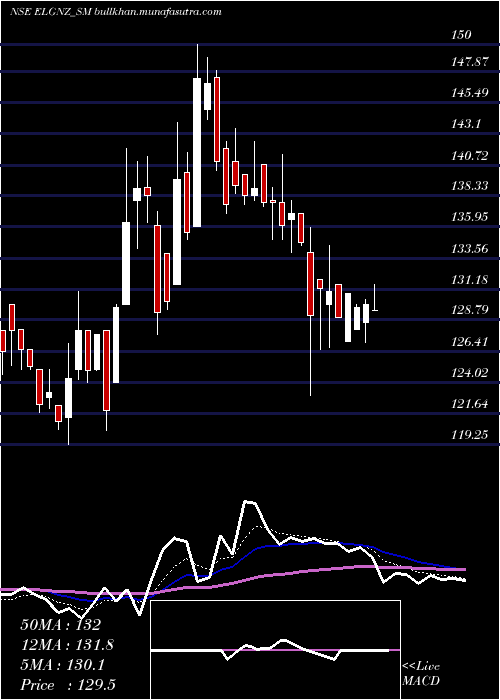Select the 119.25 lowest price label
This screenshot has height=700, width=500.
pos(471,434)
